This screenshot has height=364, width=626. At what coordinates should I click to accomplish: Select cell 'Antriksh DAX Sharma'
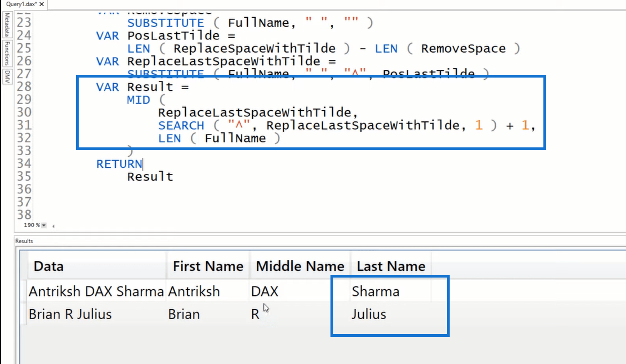[x=96, y=291]
